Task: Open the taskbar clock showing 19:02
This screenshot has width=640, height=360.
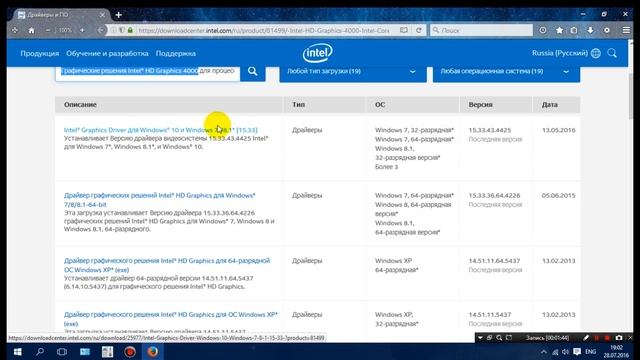Action: click(616, 352)
